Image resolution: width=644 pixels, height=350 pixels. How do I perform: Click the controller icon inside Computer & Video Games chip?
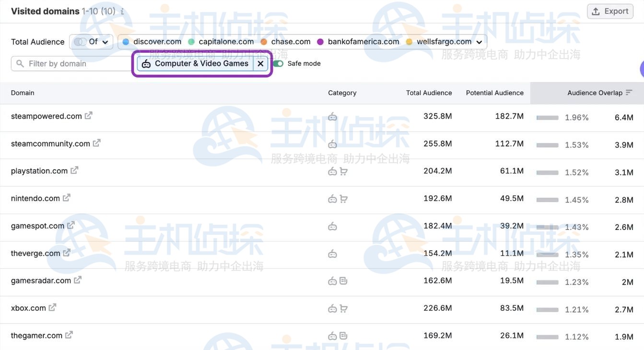click(x=146, y=63)
